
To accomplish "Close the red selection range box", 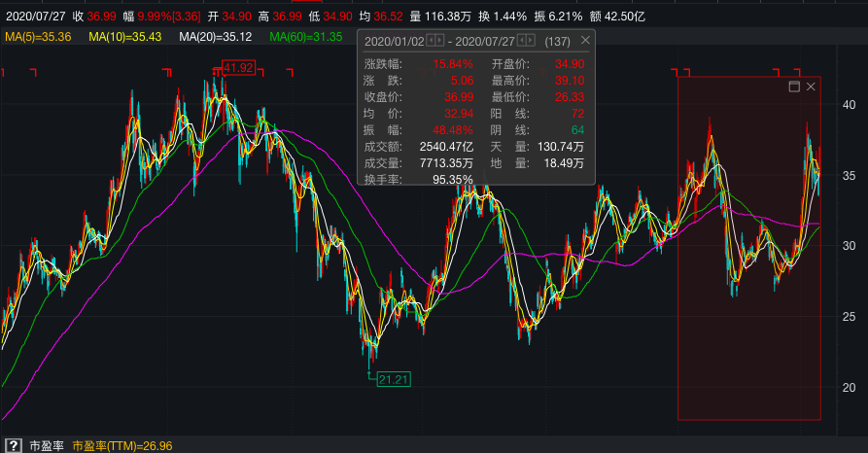I will coord(811,87).
